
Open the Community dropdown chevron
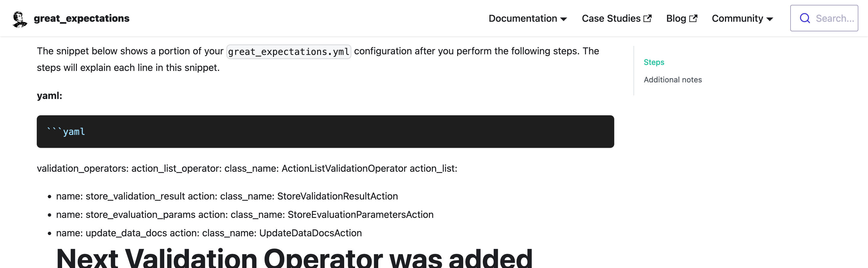pyautogui.click(x=770, y=20)
